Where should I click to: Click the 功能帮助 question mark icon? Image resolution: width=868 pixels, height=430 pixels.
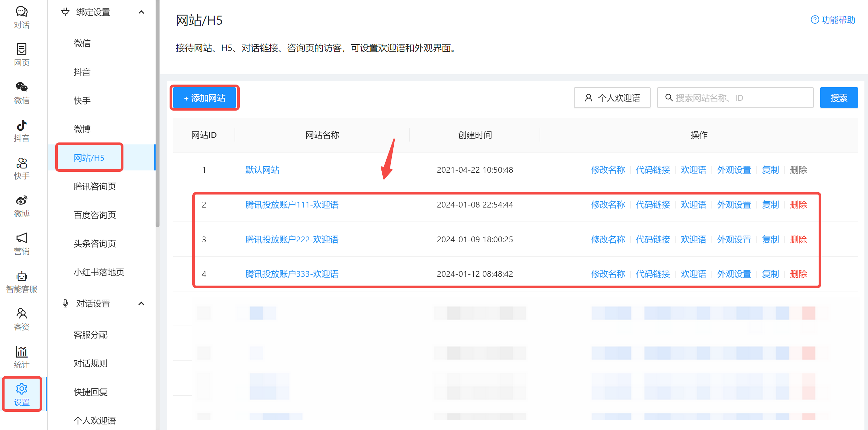click(815, 20)
